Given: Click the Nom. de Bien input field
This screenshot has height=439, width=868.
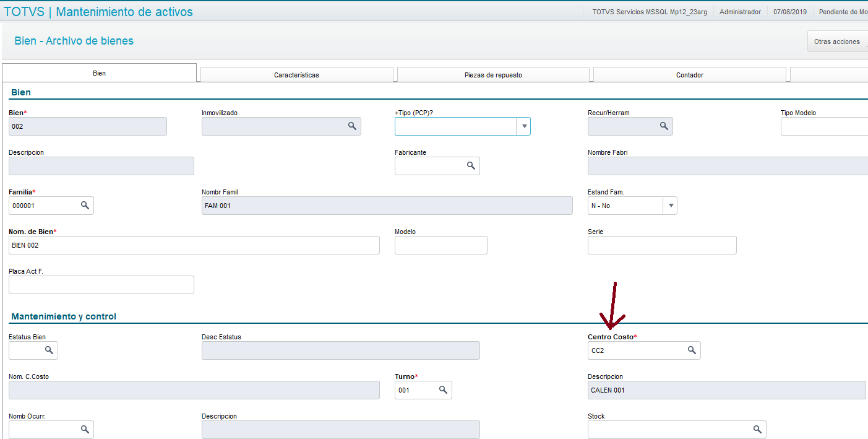Looking at the screenshot, I should pyautogui.click(x=194, y=245).
